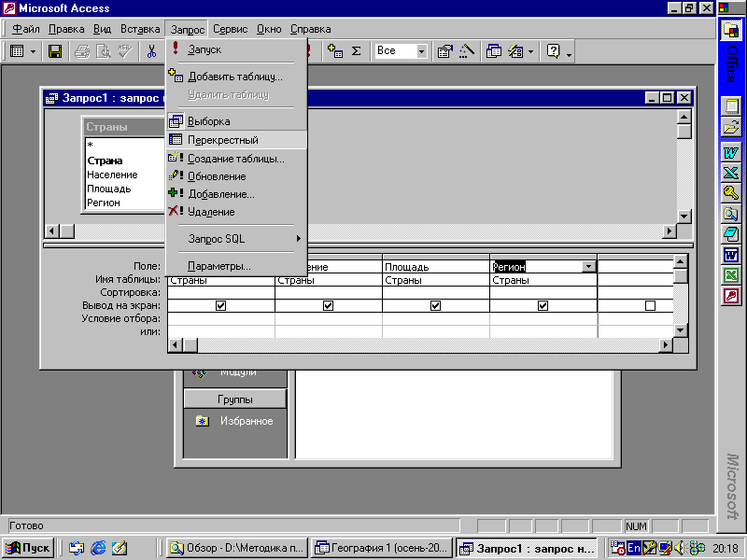
Task: Click Open Office Document folder icon
Action: [731, 127]
